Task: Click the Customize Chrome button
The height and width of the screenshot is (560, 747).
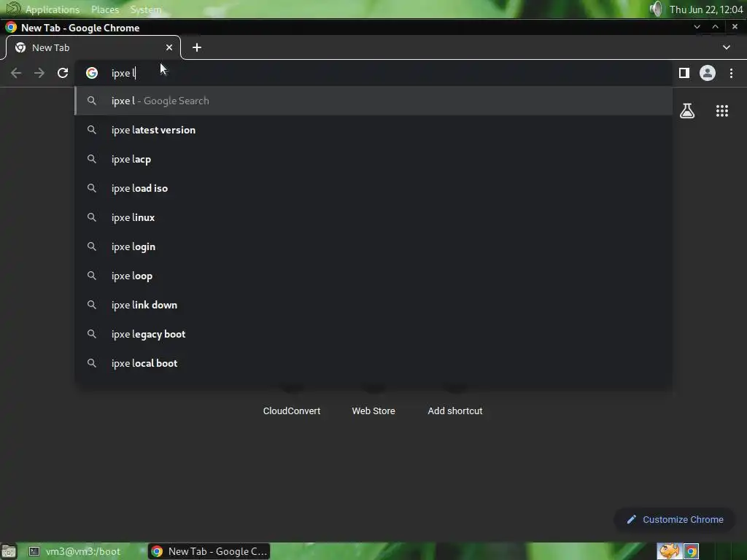Action: click(675, 519)
